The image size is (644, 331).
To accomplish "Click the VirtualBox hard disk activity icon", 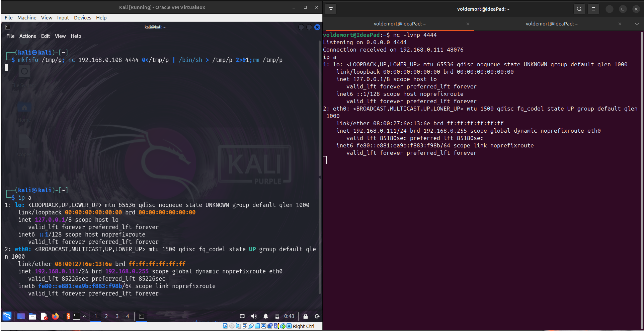I will [225, 326].
